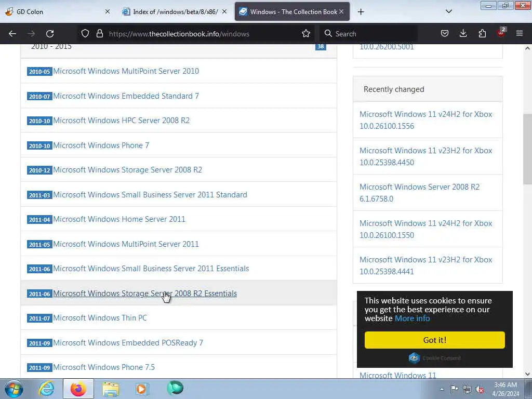The image size is (532, 399).
Task: Open Storage Server 2008 R2 Essentials link
Action: 145,294
